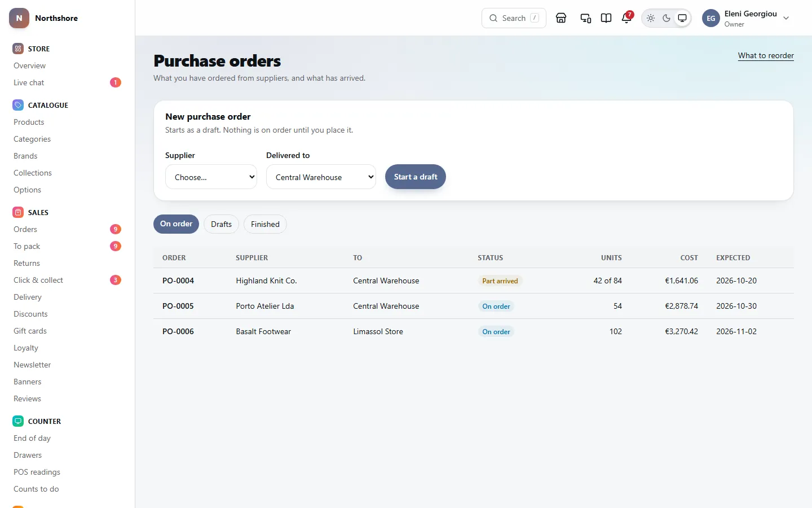
Task: Open the documentation book icon
Action: 606,18
